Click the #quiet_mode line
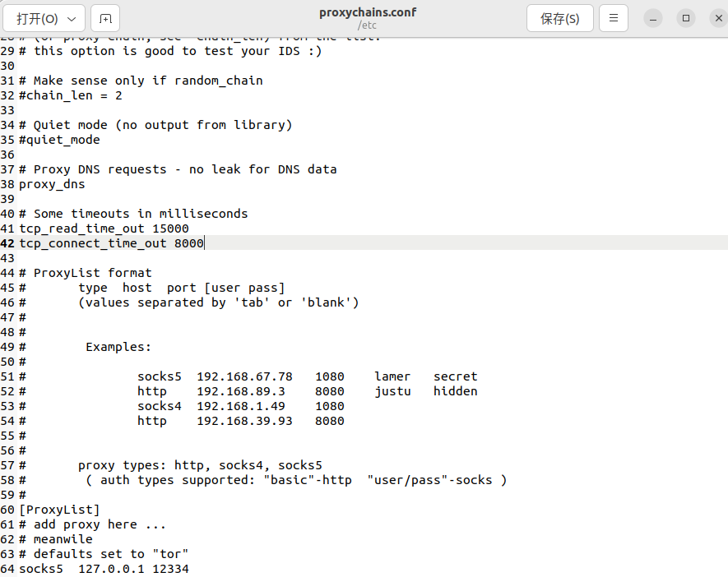 59,140
